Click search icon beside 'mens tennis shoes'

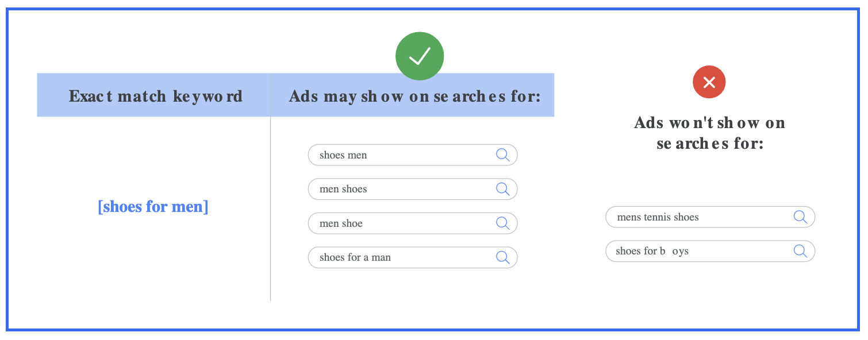[801, 217]
